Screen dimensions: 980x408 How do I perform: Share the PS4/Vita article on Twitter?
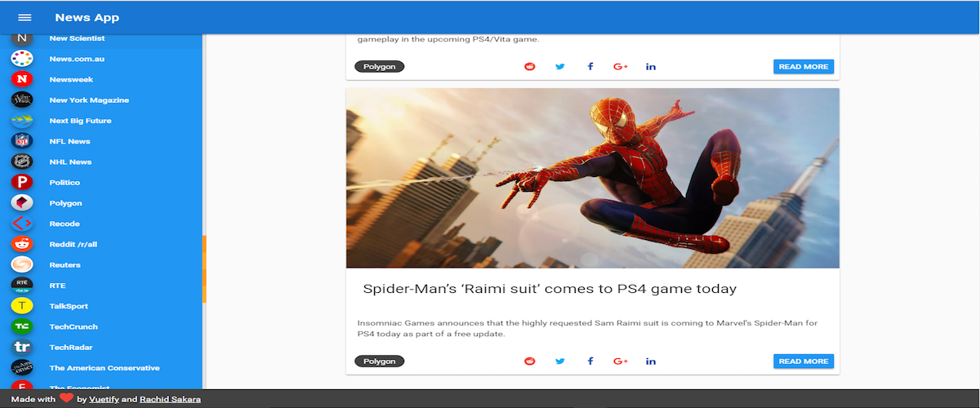point(560,66)
